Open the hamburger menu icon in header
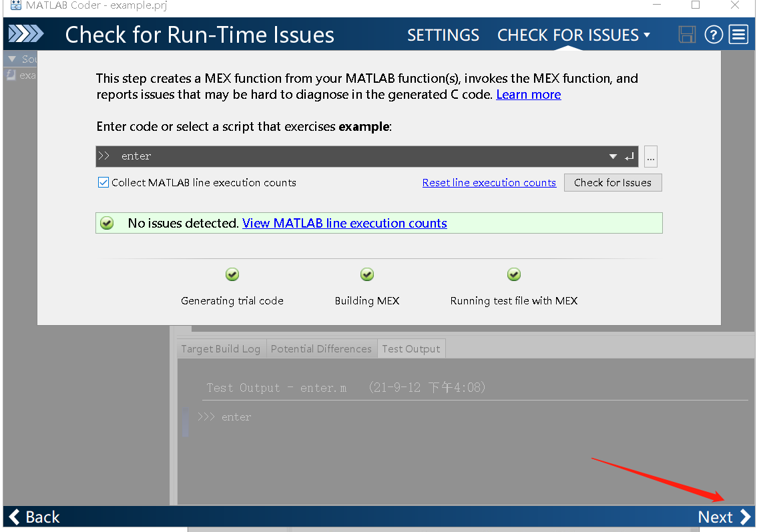 (739, 35)
